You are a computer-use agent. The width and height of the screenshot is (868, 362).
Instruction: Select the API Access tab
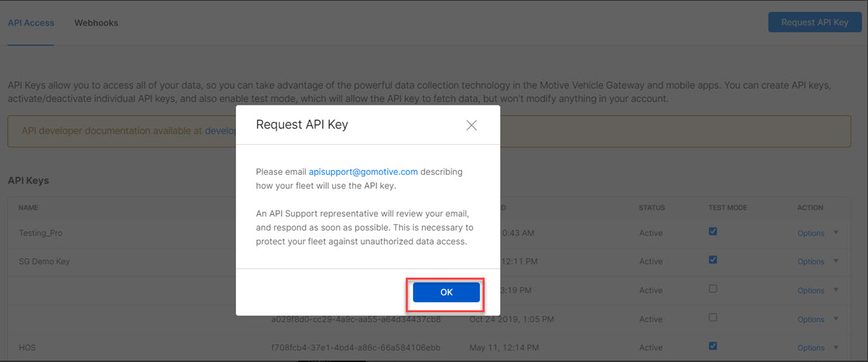[31, 23]
